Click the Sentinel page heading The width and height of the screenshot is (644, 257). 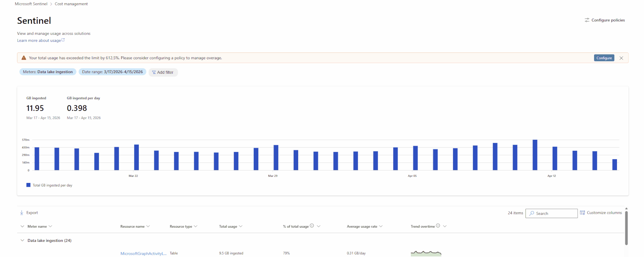34,21
